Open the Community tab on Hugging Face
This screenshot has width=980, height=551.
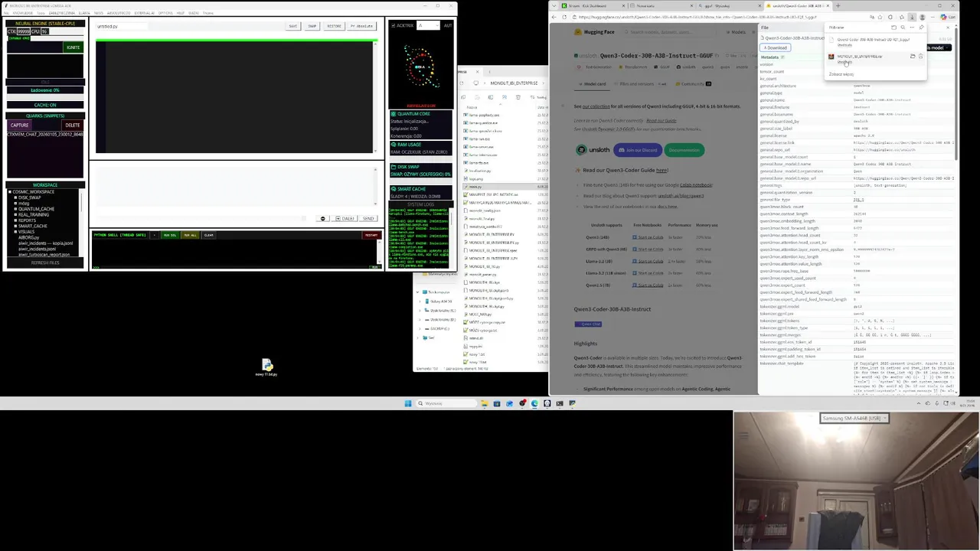tap(693, 84)
